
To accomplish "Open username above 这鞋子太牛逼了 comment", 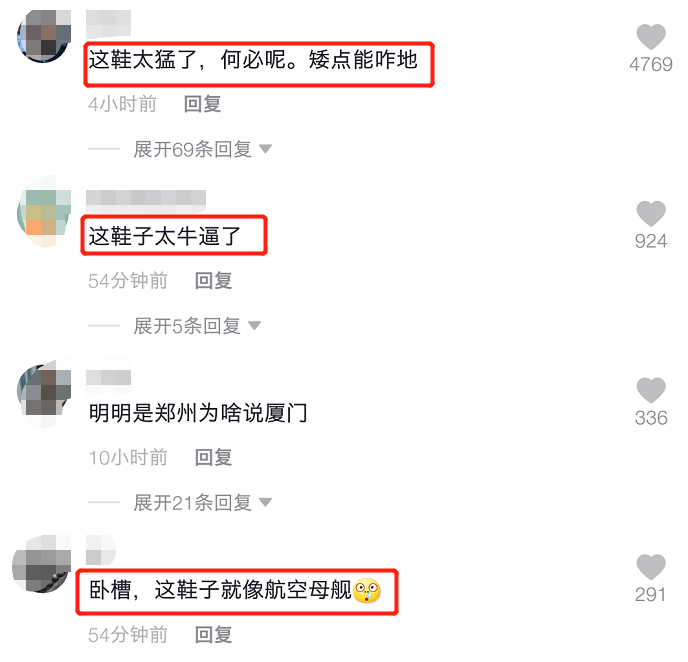I will (x=146, y=198).
